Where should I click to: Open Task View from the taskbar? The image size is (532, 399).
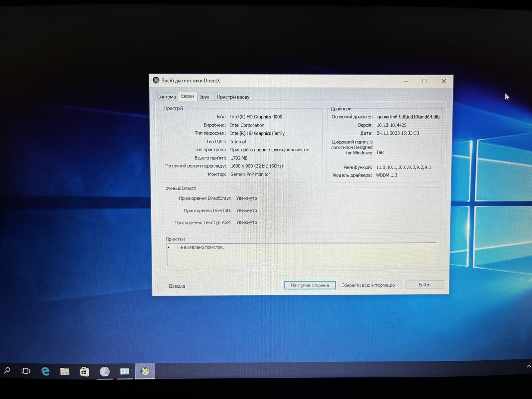[x=26, y=371]
